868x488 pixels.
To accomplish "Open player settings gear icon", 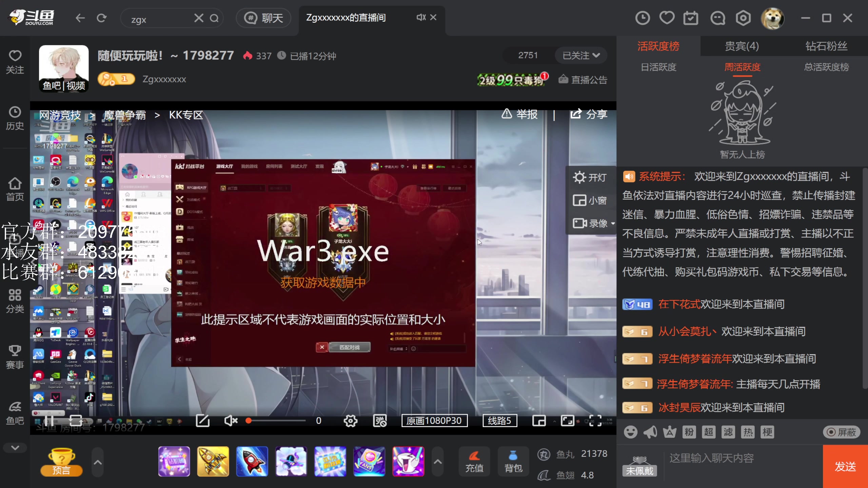I will pos(350,421).
